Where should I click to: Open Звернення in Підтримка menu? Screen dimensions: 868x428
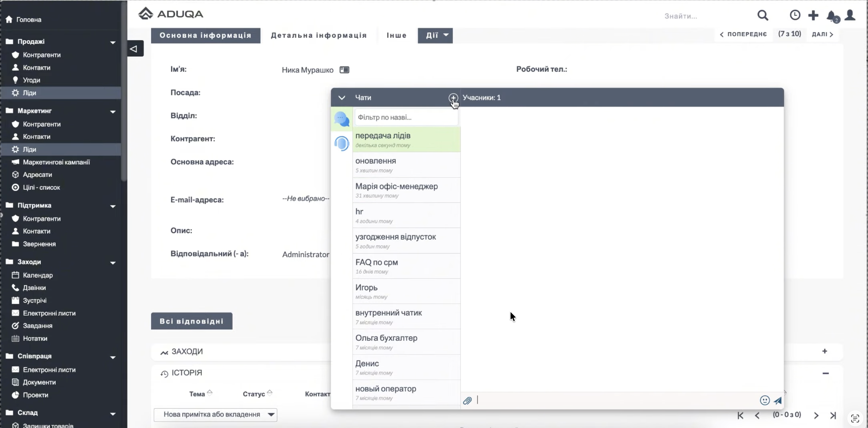pyautogui.click(x=39, y=244)
